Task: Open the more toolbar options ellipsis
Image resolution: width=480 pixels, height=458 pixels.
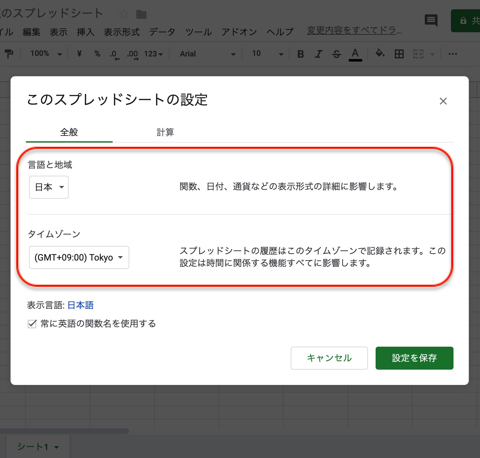Action: pyautogui.click(x=452, y=54)
